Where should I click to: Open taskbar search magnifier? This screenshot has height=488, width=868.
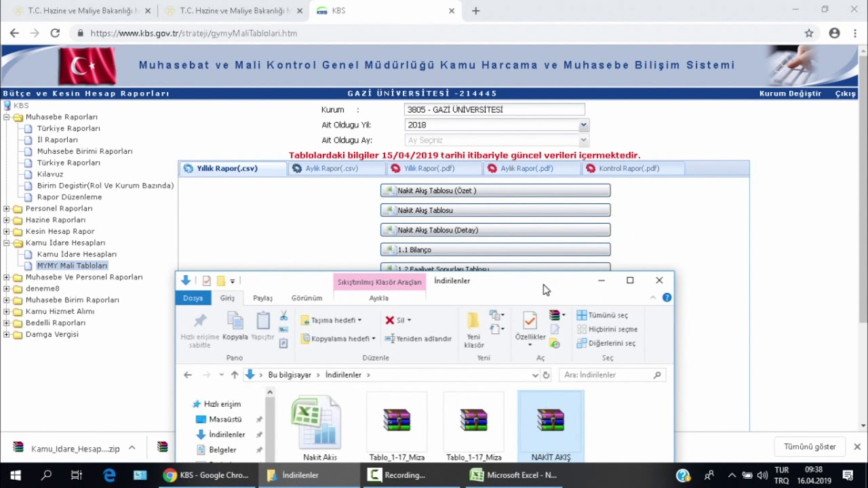[46, 475]
